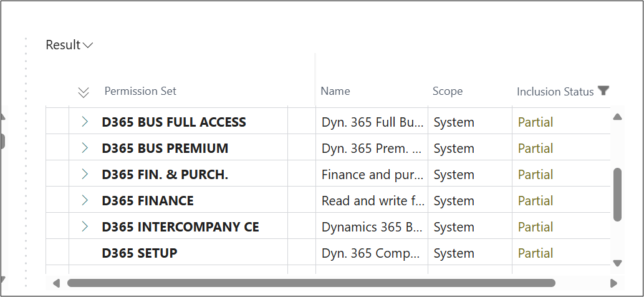Click the horizontal scrollbar right arrow
This screenshot has width=644, height=297.
[x=613, y=283]
